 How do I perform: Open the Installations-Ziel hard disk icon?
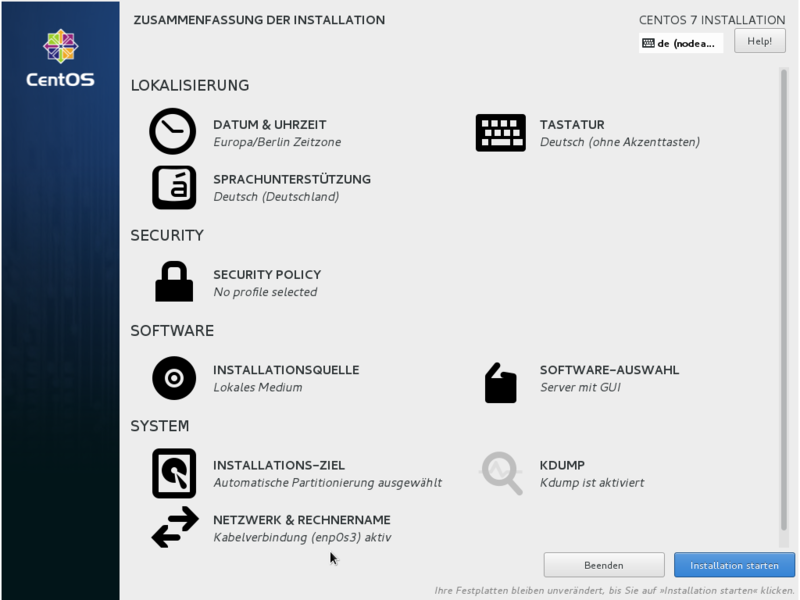pos(174,473)
